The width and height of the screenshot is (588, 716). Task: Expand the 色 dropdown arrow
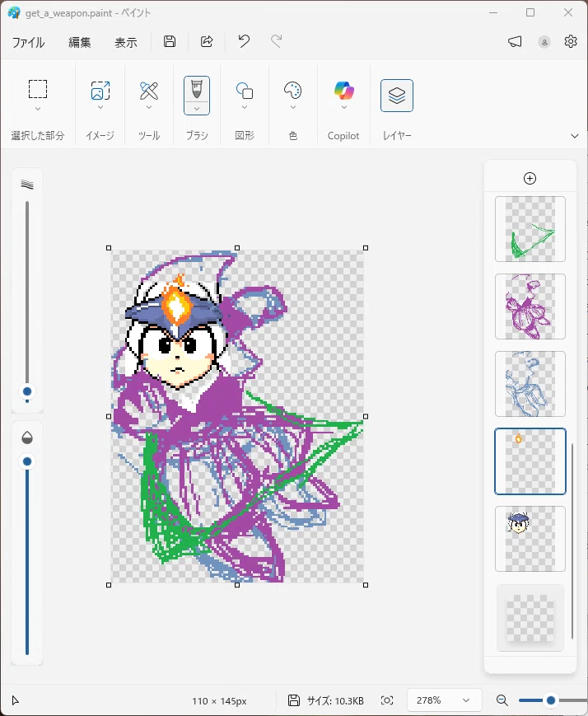(293, 107)
